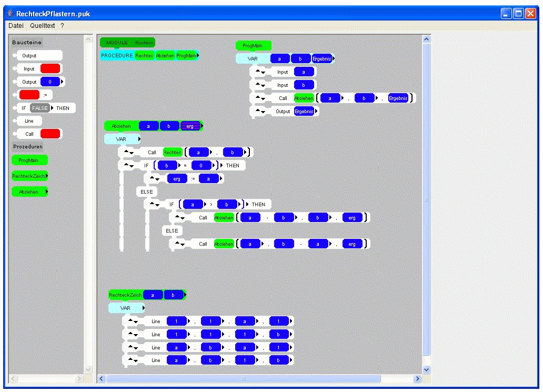
Task: Open the Quelltext menu
Action: point(43,25)
